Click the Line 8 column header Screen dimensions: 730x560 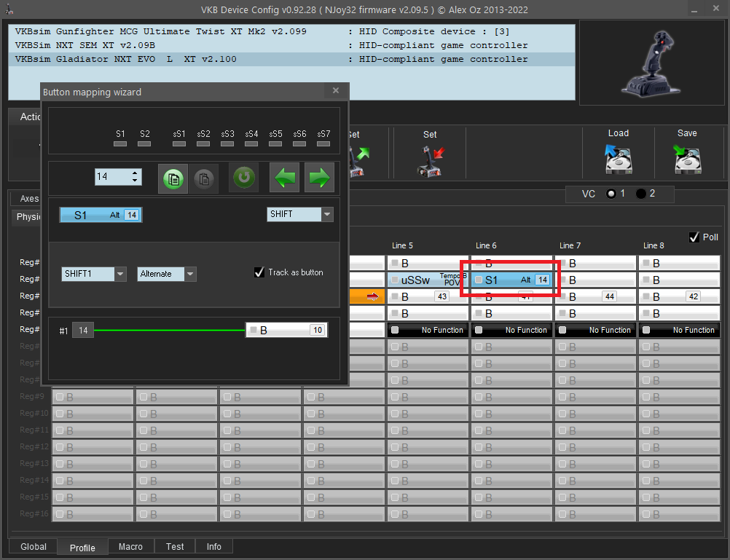pos(654,245)
